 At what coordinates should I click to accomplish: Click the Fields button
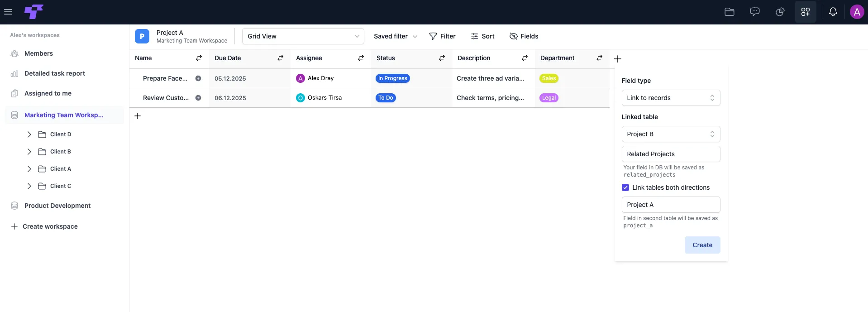click(x=524, y=36)
